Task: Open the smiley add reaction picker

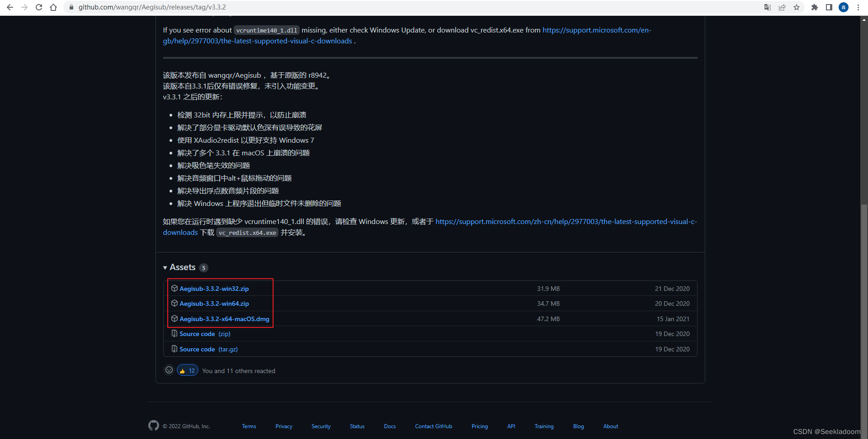Action: pyautogui.click(x=169, y=370)
